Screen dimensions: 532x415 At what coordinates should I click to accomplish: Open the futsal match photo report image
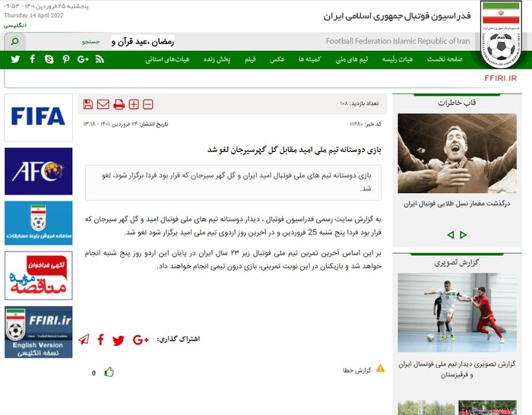point(457,312)
